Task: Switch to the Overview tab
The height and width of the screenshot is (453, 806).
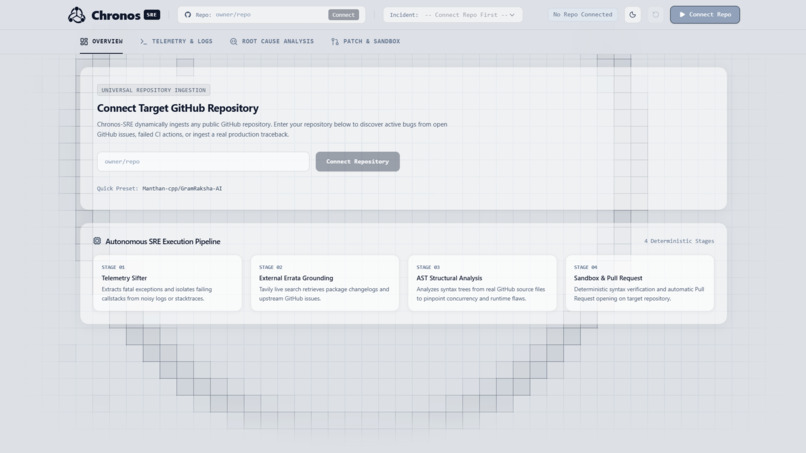Action: (x=101, y=41)
